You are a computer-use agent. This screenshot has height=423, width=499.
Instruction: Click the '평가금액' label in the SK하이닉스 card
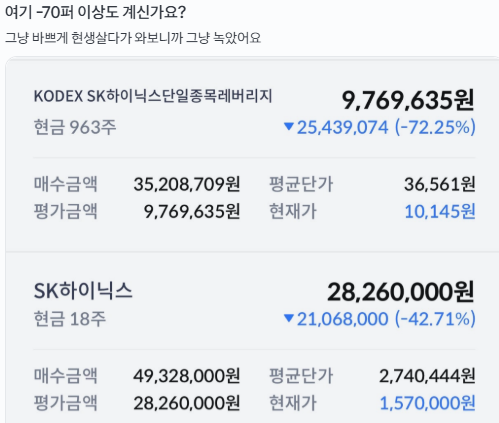point(65,403)
